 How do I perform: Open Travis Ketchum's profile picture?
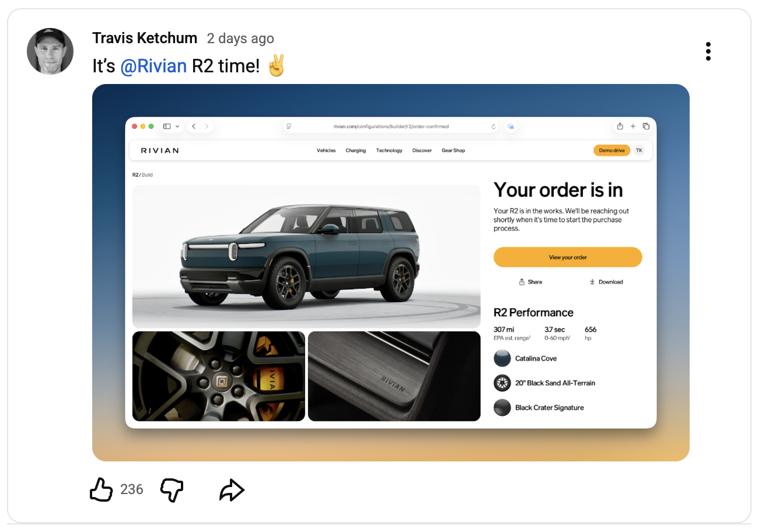click(x=50, y=51)
